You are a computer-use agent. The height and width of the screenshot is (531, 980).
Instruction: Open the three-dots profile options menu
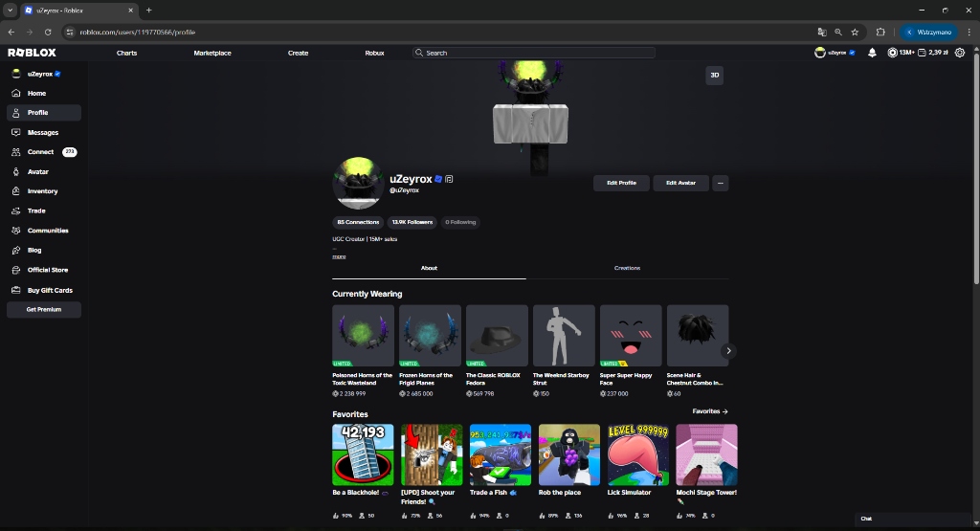721,183
